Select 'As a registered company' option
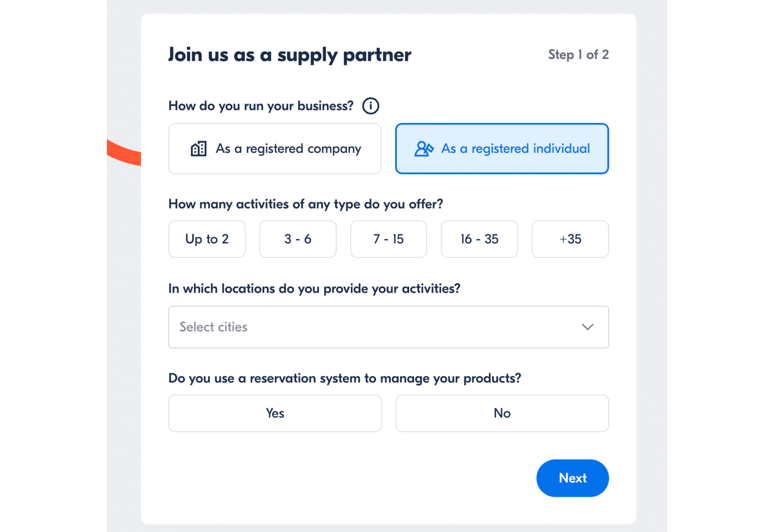 (274, 148)
